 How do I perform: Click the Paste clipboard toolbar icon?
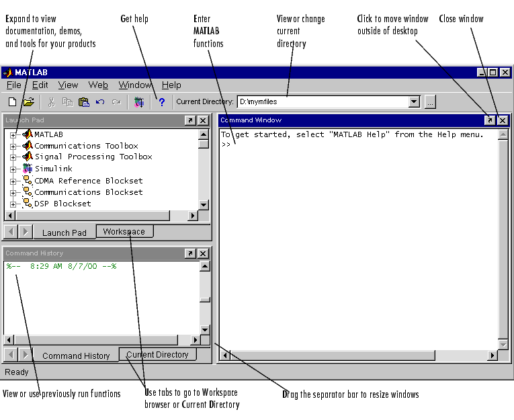pyautogui.click(x=84, y=102)
